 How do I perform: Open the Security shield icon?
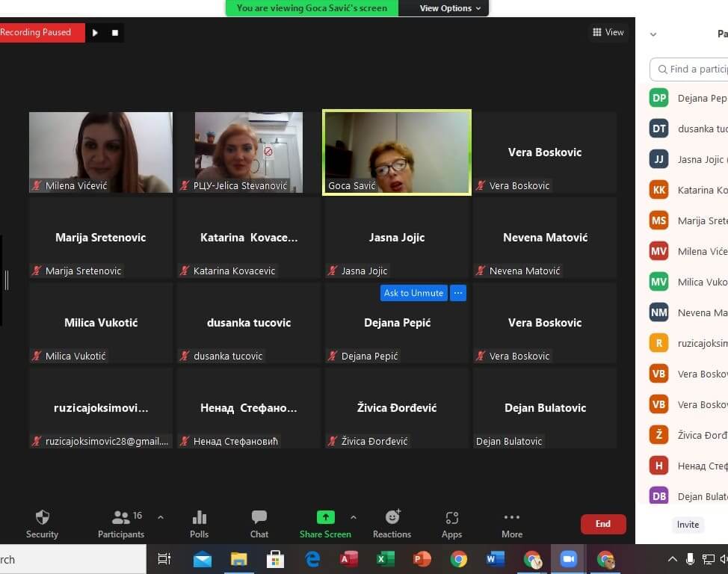click(42, 517)
